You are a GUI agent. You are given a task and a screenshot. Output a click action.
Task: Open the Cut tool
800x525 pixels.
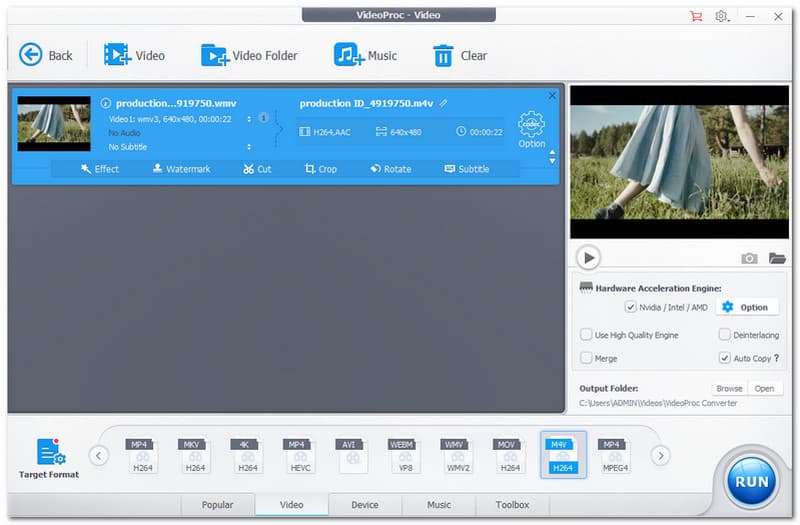pos(257,169)
